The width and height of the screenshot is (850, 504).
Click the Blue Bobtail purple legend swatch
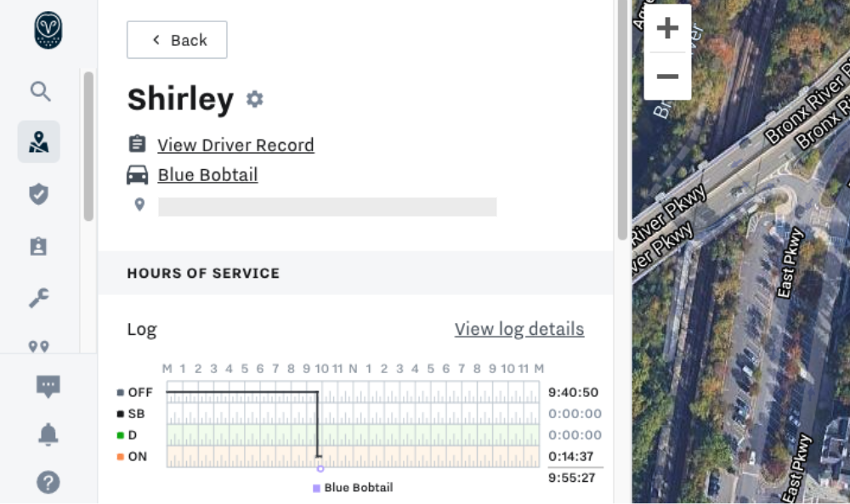pyautogui.click(x=316, y=489)
